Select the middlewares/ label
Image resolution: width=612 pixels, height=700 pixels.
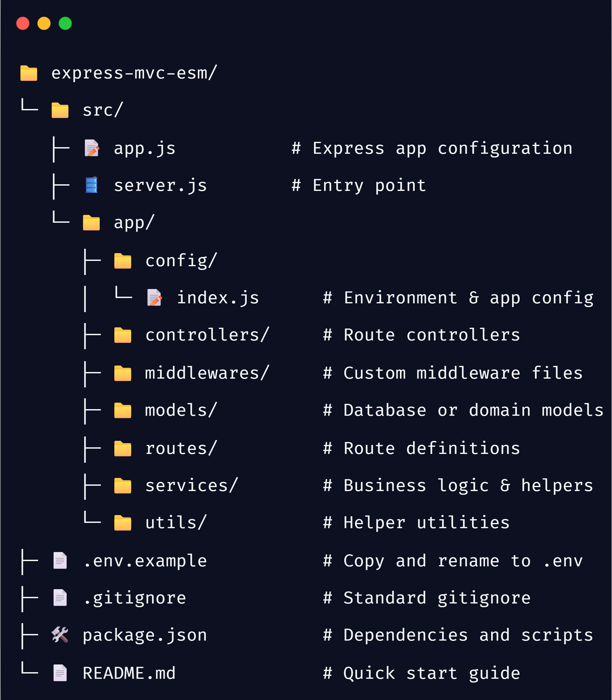click(x=206, y=373)
